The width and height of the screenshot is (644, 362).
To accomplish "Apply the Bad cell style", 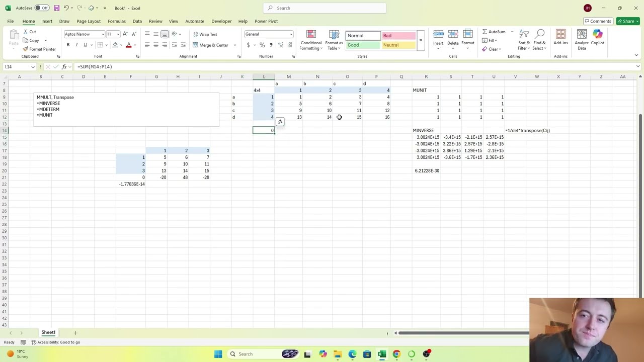I will tap(398, 36).
